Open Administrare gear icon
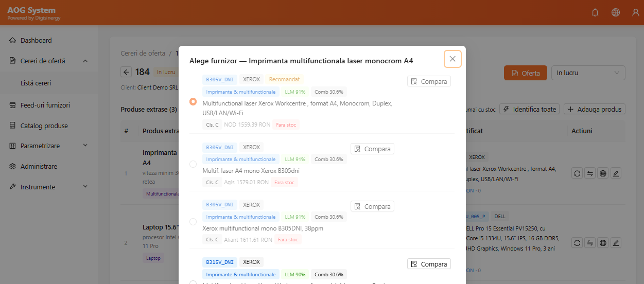The width and height of the screenshot is (644, 284). pos(13,167)
